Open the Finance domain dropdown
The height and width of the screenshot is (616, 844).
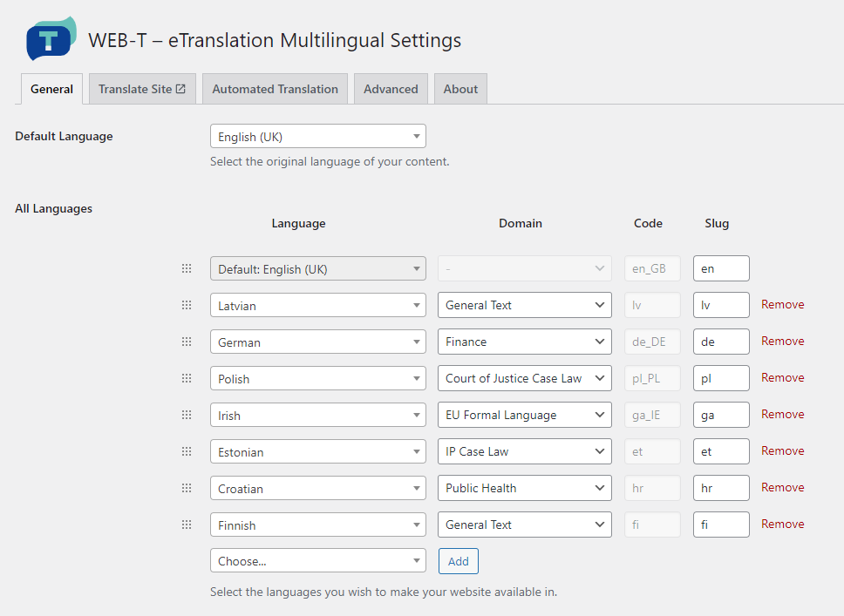(525, 342)
